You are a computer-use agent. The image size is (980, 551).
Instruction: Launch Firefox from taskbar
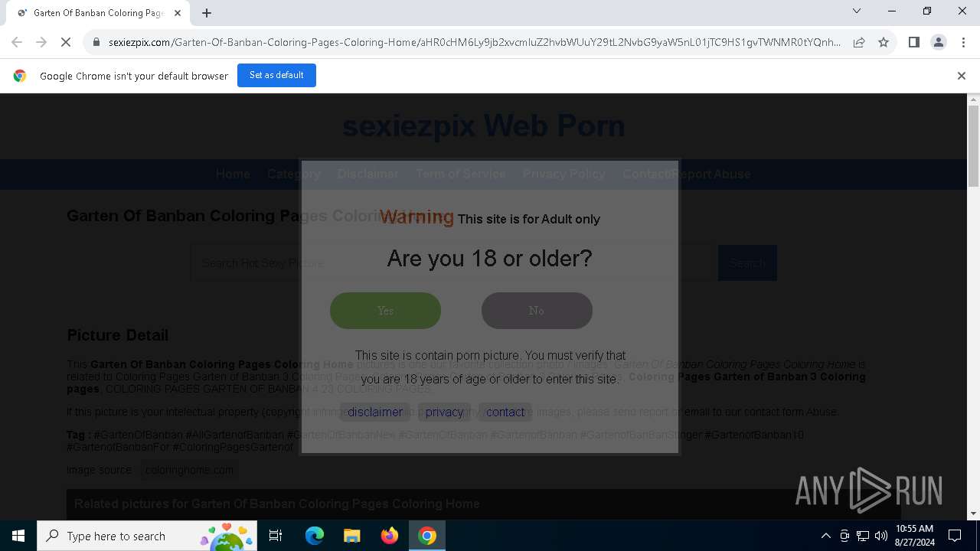coord(390,536)
